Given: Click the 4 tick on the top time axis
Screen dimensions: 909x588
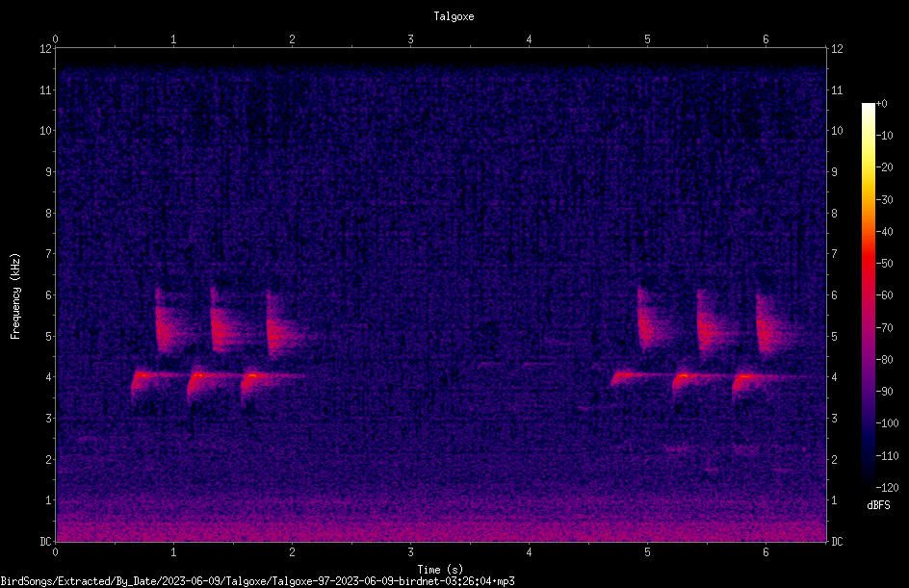Looking at the screenshot, I should click(529, 39).
